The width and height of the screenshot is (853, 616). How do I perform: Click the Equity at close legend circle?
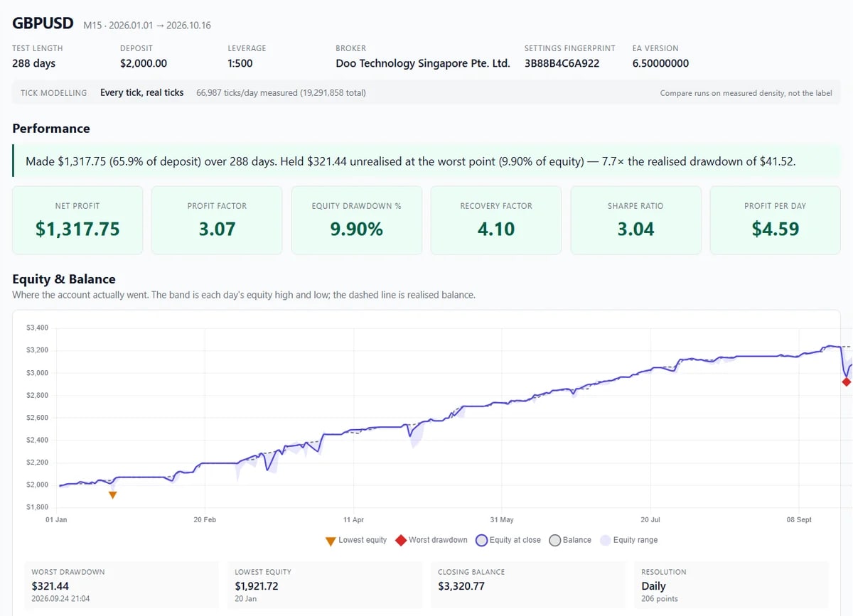(x=481, y=541)
